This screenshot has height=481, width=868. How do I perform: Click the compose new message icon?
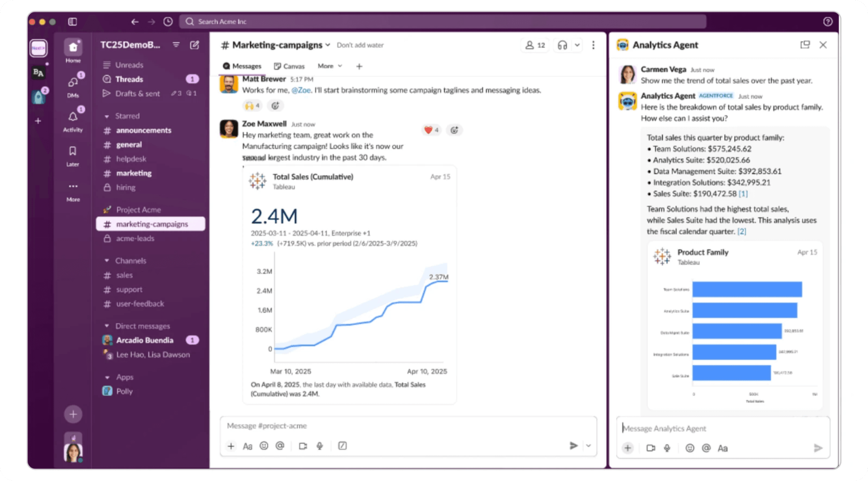pos(195,45)
